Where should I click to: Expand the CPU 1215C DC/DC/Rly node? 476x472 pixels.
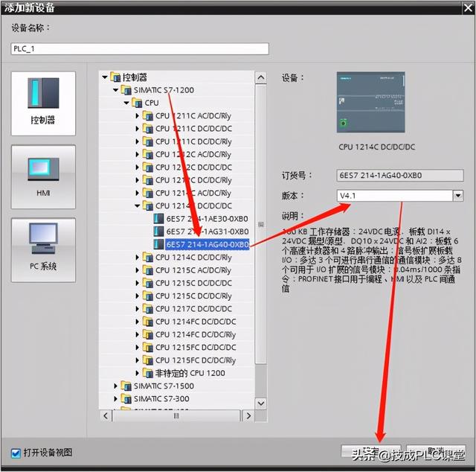coord(137,296)
